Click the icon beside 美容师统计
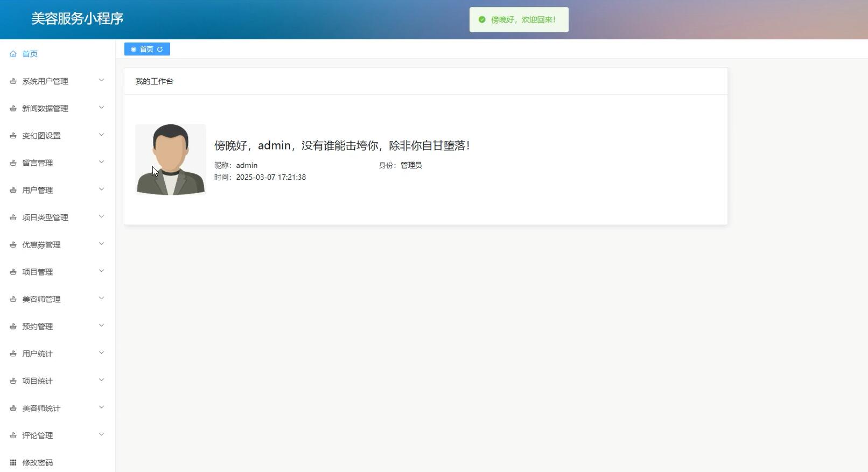868x472 pixels. click(13, 408)
